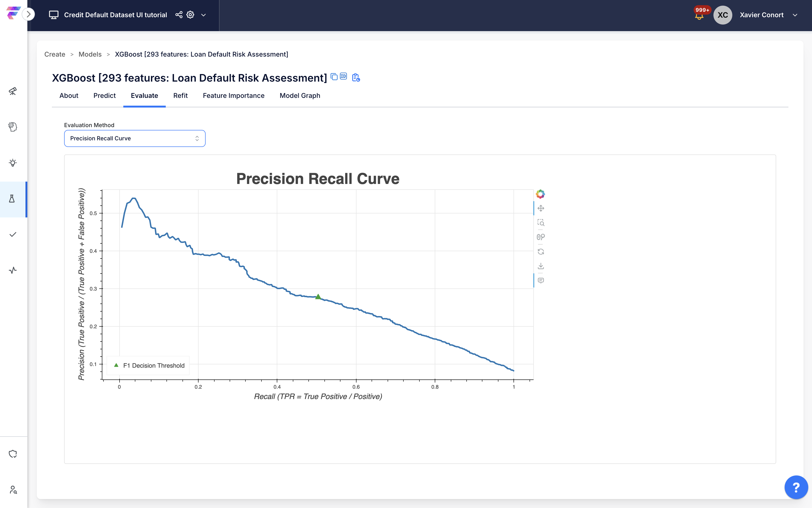Switch to the Model Graph tab

[299, 96]
